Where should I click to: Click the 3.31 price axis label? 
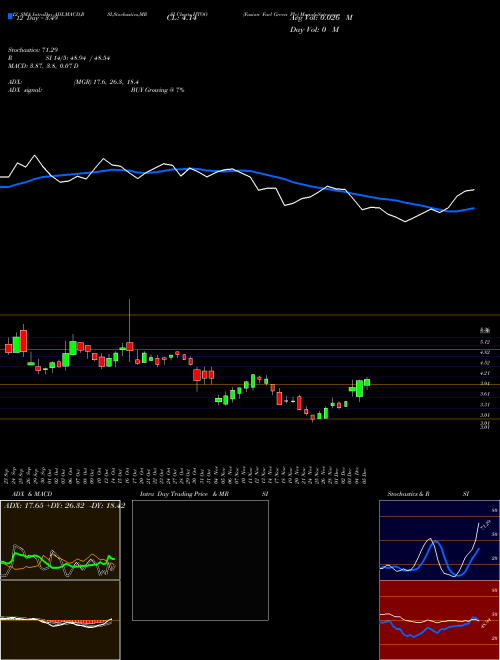click(x=485, y=405)
